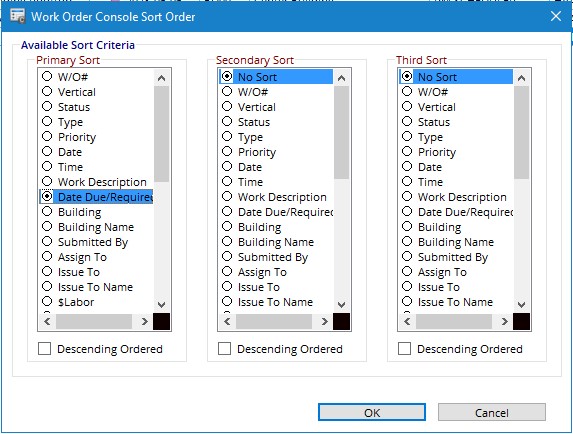
Task: Click Primary Sort list scroll down arrow
Action: (x=161, y=304)
